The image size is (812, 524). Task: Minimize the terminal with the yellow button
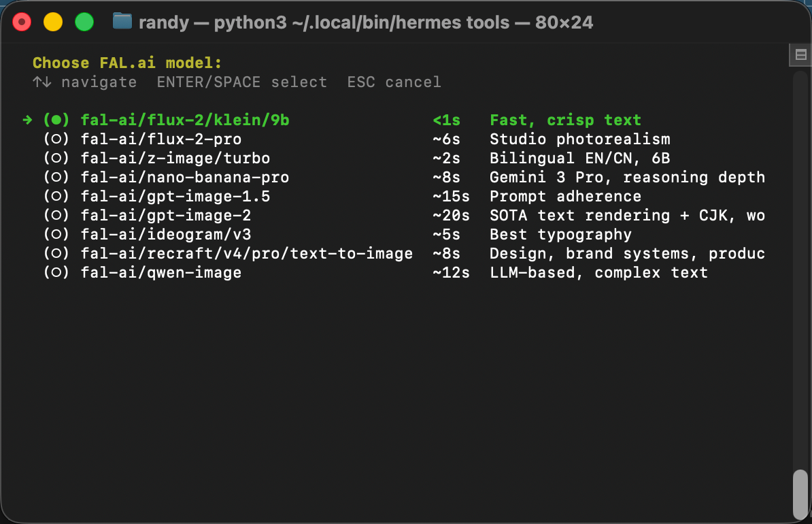pyautogui.click(x=53, y=22)
